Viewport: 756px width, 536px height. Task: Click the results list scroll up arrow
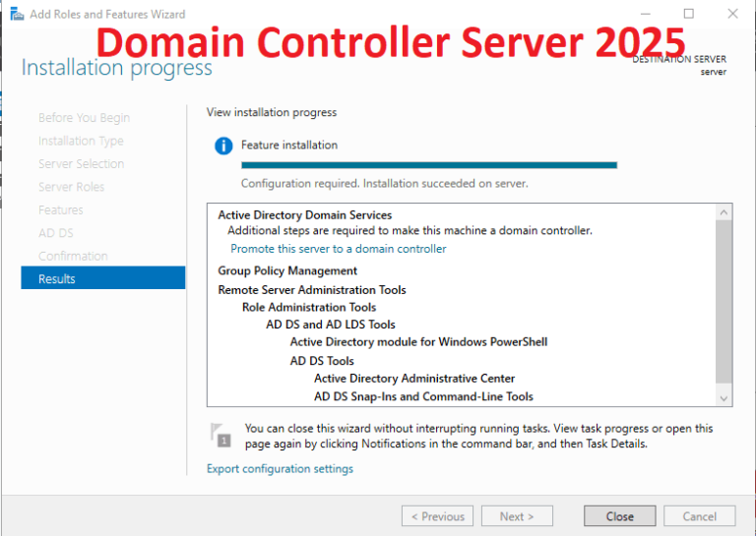724,211
